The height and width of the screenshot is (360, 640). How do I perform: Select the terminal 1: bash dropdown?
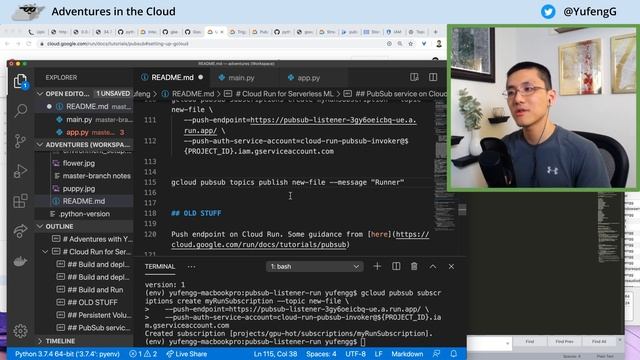pyautogui.click(x=314, y=267)
